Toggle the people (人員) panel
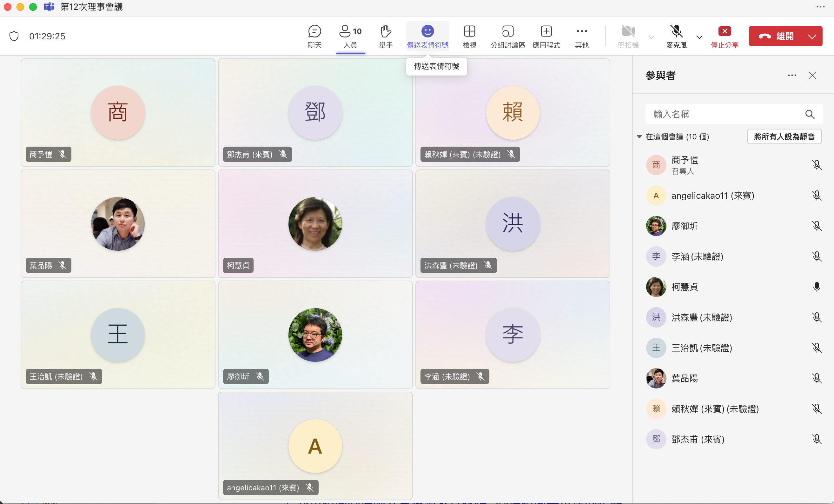The width and height of the screenshot is (834, 504). pos(350,36)
